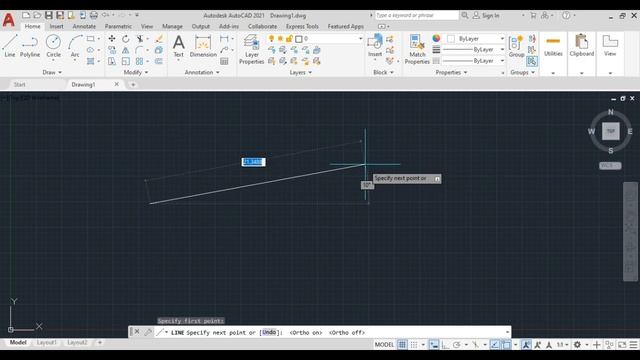Click the Mirror tool icon
640x360 pixels.
tap(126, 50)
